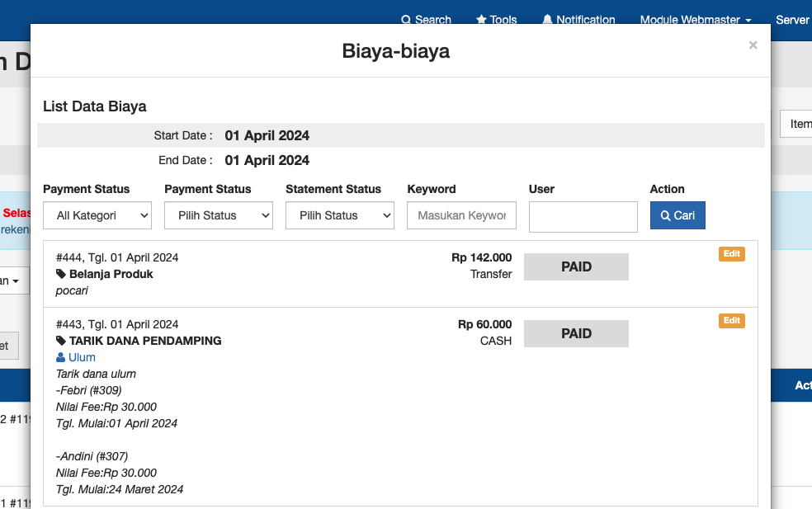Open the All Kategori dropdown
812x509 pixels.
(x=97, y=215)
